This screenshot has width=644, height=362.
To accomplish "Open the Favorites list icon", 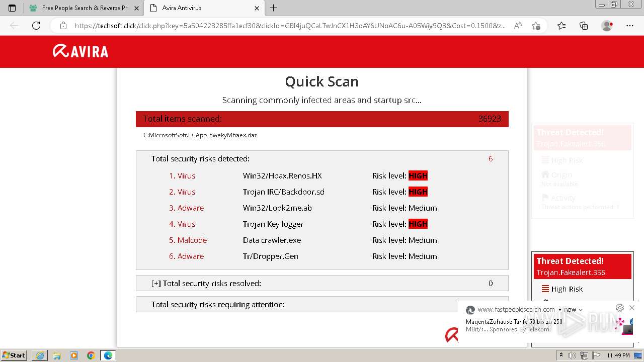I will pos(561,26).
